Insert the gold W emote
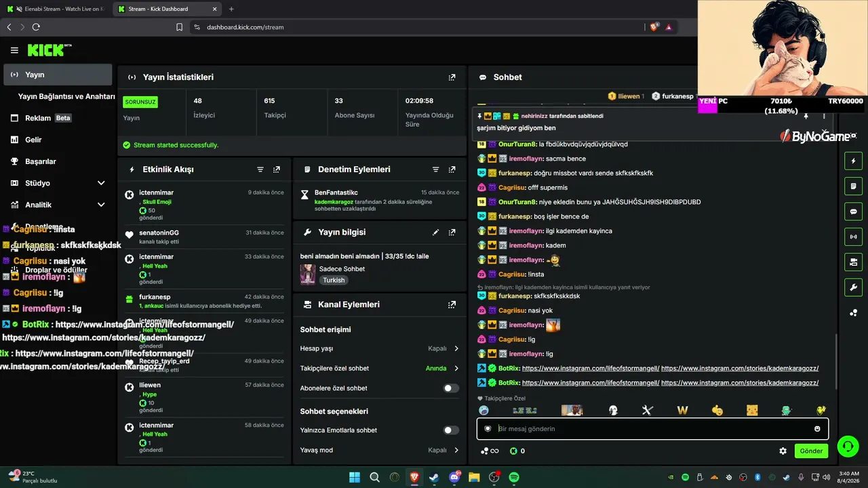868x488 pixels. pyautogui.click(x=682, y=410)
